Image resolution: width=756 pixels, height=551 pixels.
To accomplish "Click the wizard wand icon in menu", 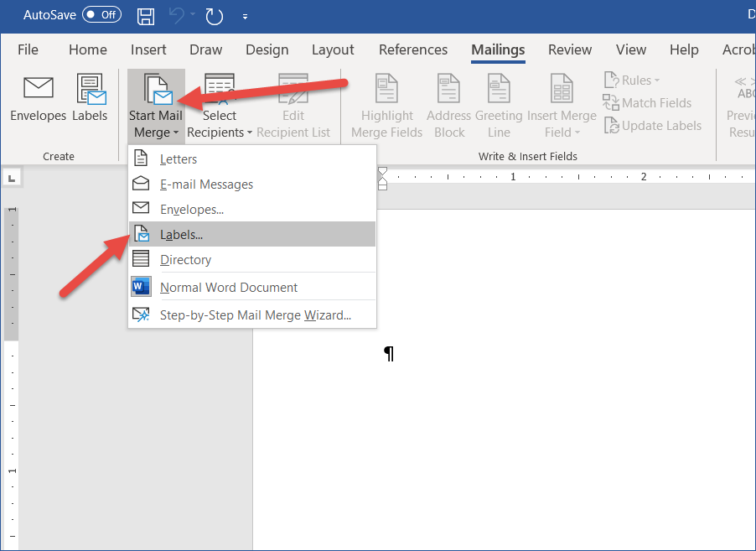I will click(141, 314).
